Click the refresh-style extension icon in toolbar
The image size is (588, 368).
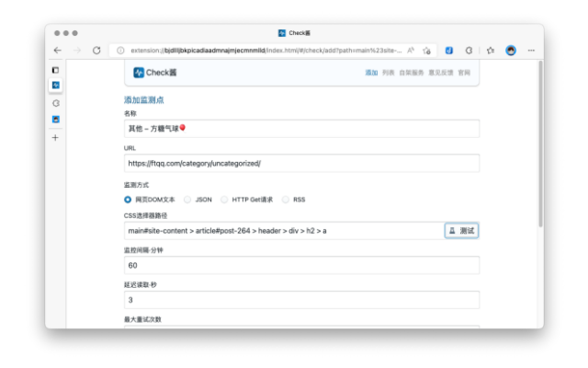click(x=469, y=51)
